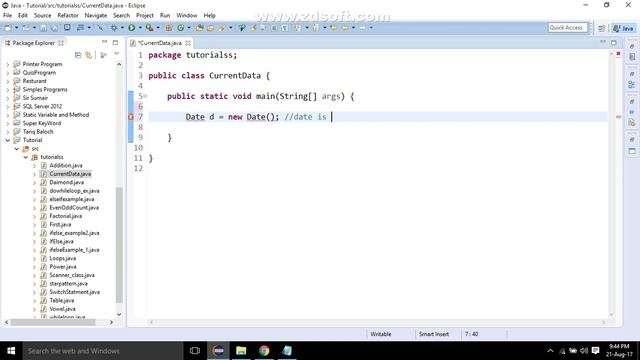
Task: Open the File menu
Action: [x=7, y=16]
